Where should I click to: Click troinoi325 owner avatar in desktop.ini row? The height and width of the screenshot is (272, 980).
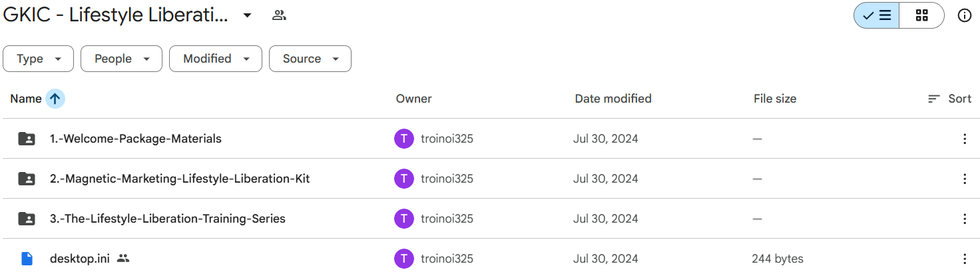403,259
